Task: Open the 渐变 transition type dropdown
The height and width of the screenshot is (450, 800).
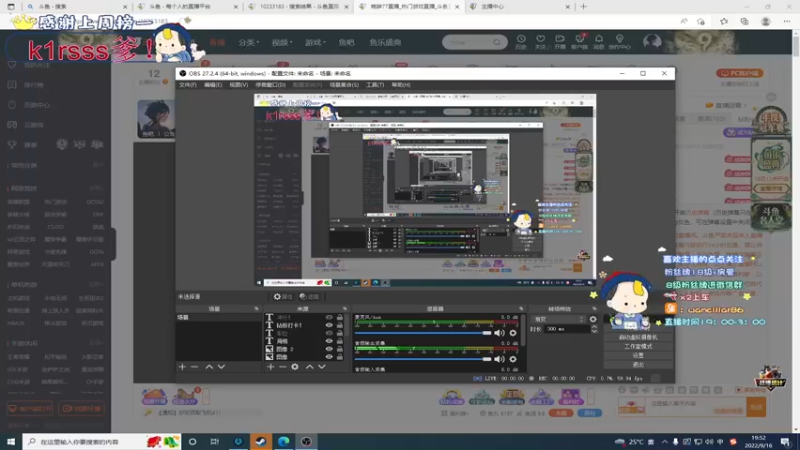Action: tap(559, 319)
